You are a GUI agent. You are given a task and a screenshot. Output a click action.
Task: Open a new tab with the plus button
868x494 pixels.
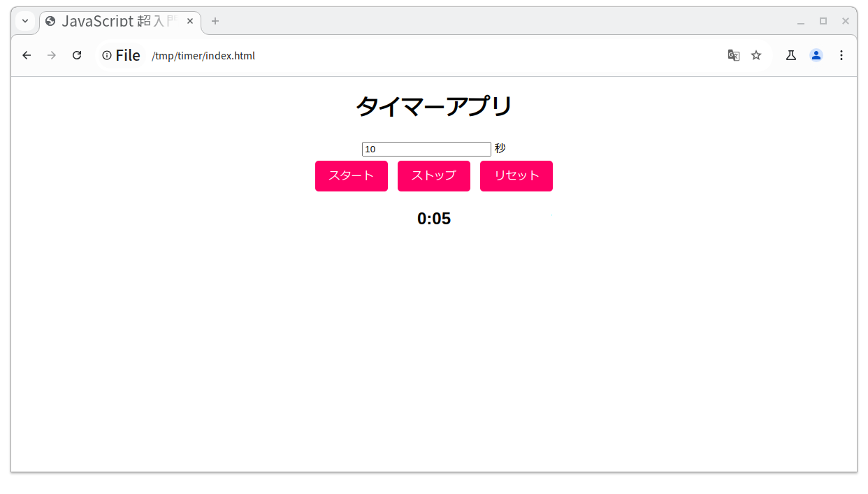click(215, 22)
